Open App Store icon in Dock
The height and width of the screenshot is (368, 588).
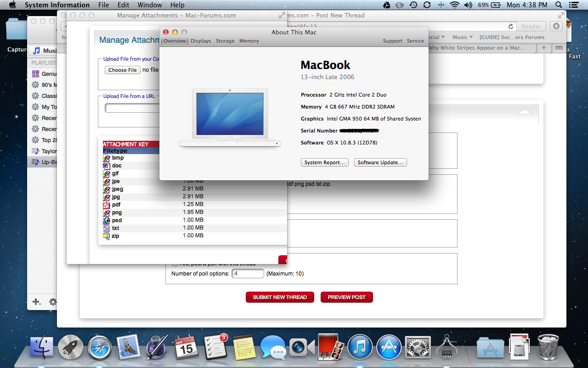click(389, 347)
